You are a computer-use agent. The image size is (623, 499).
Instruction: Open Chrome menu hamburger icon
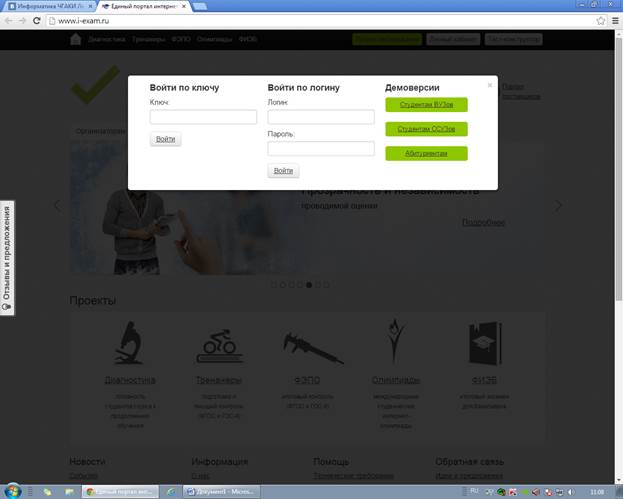click(615, 21)
